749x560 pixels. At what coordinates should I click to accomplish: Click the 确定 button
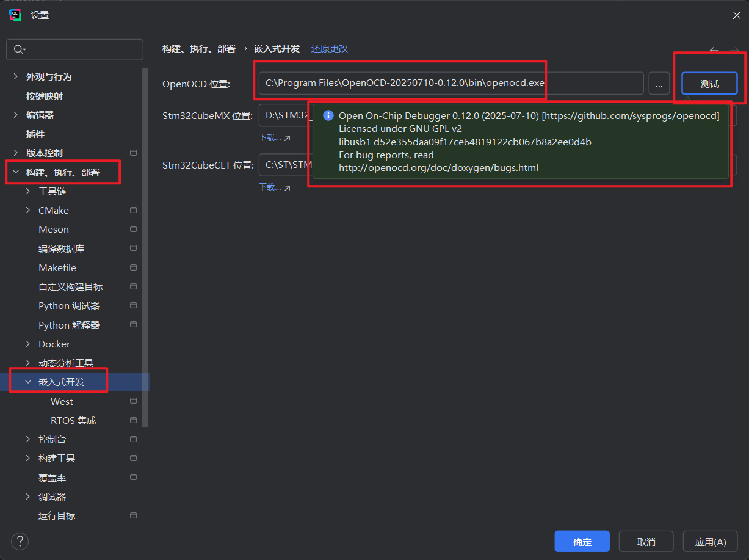click(582, 542)
